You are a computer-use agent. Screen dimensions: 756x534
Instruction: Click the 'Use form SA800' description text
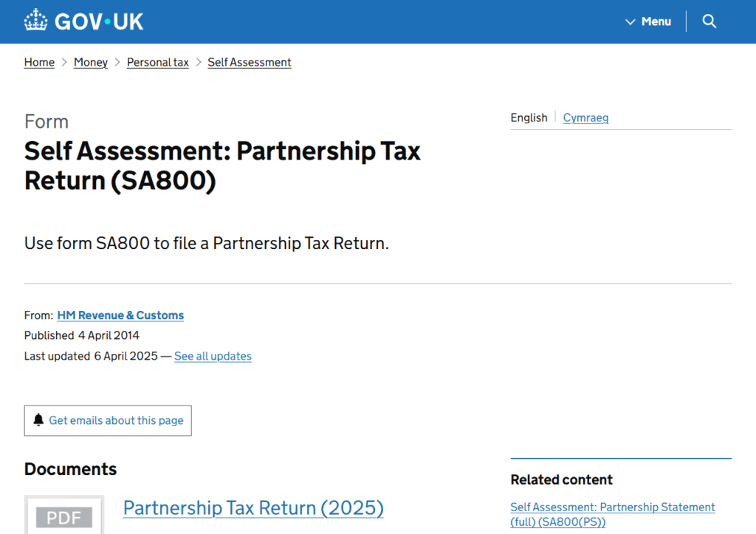[206, 243]
